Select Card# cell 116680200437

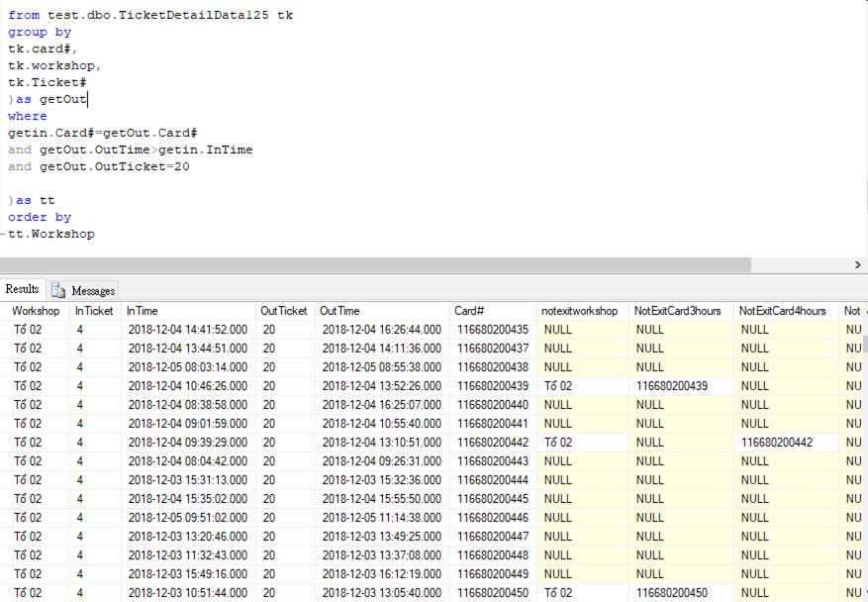coord(493,349)
